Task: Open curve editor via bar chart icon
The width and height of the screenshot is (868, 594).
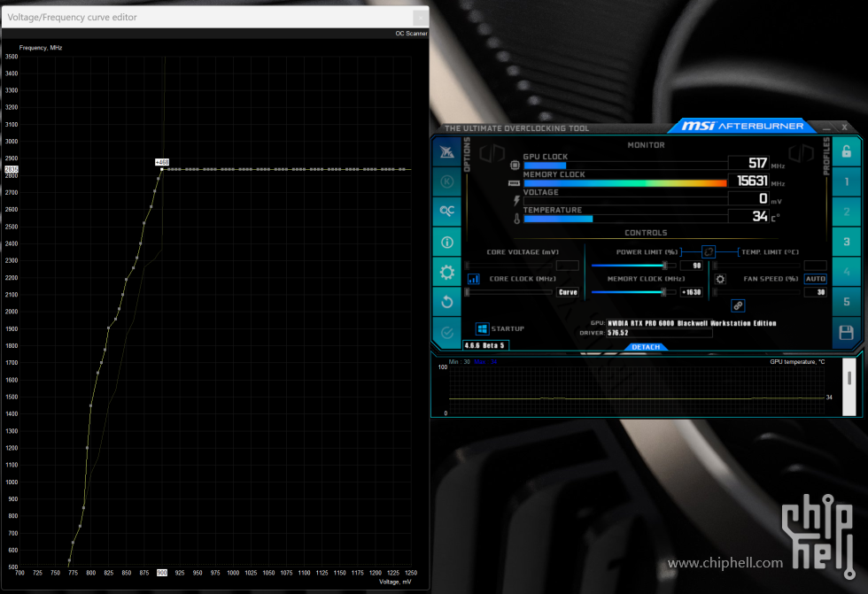Action: click(474, 279)
